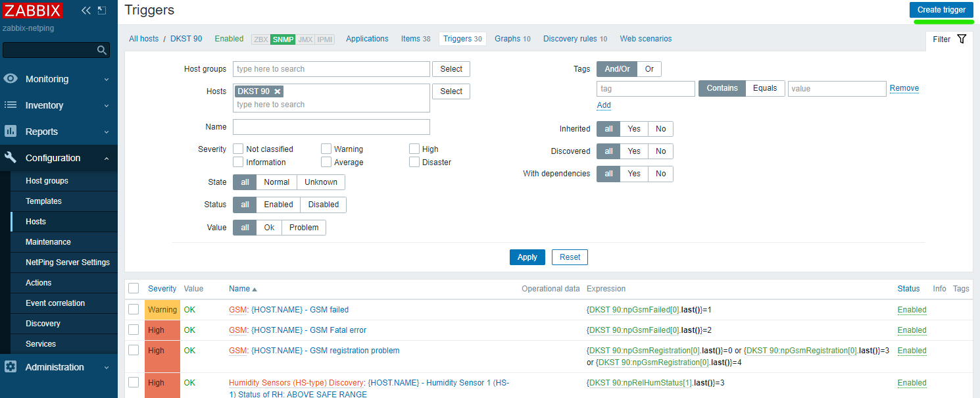
Task: Expand the Monitoring menu chevron
Action: click(107, 79)
